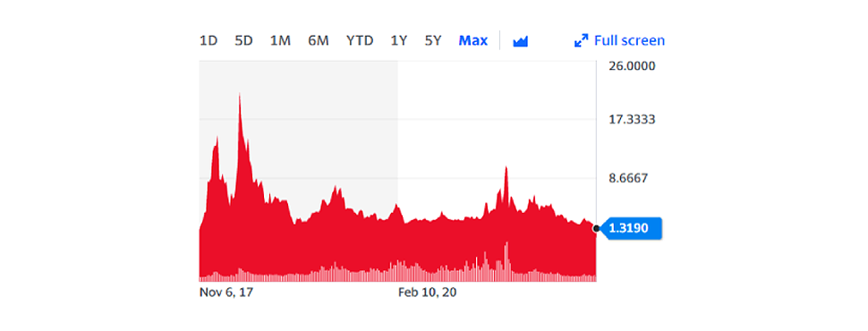Switch chart type using area chart icon
The height and width of the screenshot is (331, 868).
pos(521,41)
